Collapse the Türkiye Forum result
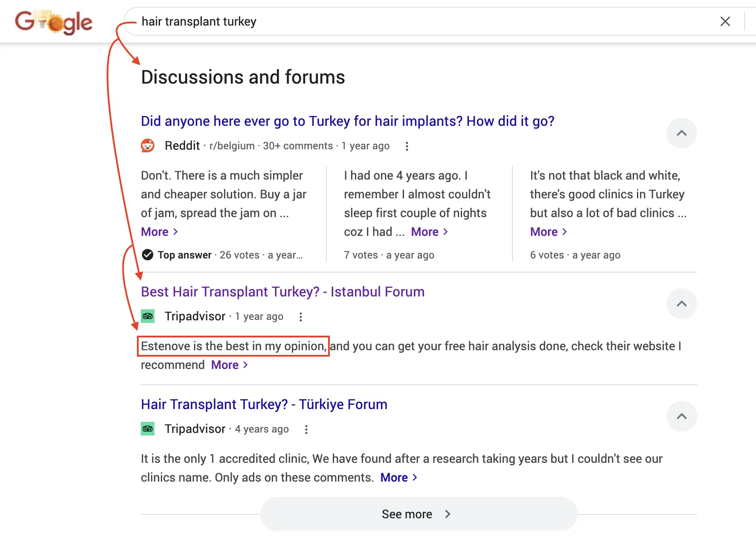 point(681,416)
